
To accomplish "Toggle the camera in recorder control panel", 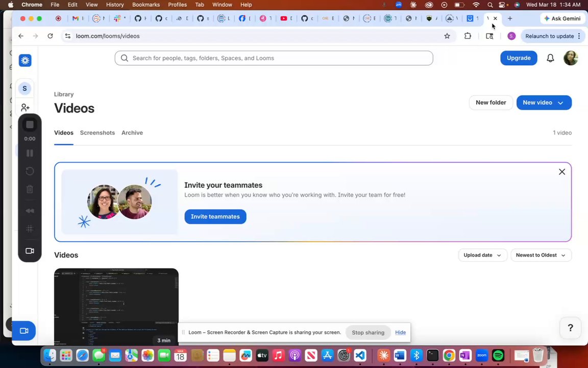I will [x=30, y=251].
